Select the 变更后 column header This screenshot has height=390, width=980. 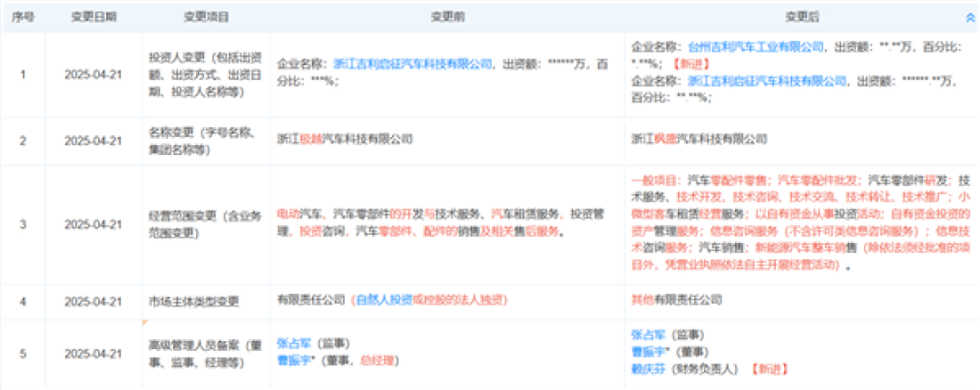802,17
